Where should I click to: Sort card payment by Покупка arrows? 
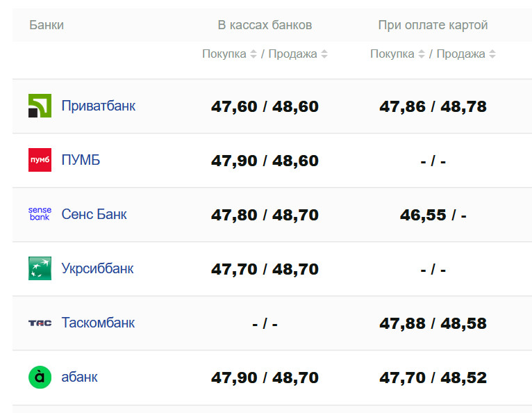click(x=422, y=54)
